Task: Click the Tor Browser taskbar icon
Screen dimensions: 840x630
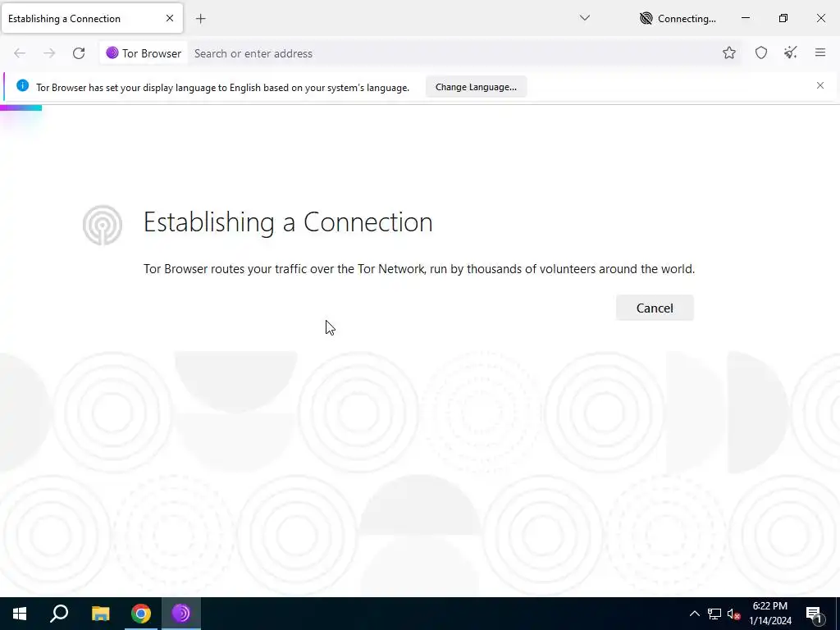Action: [181, 614]
